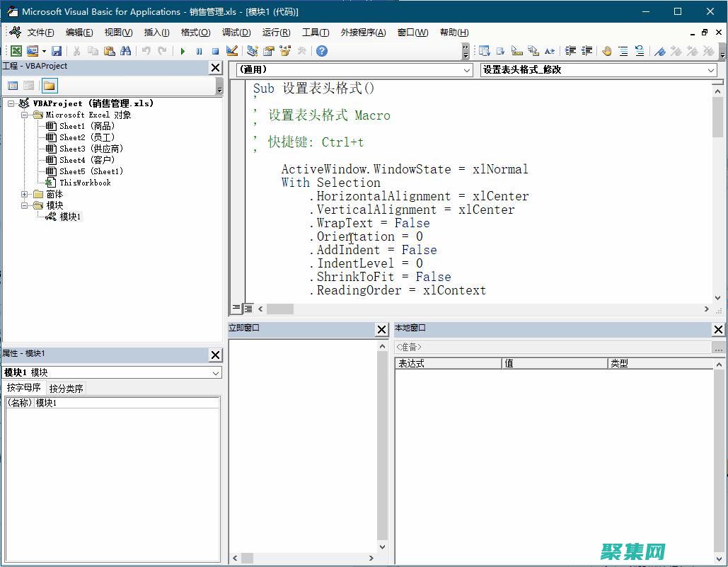728x567 pixels.
Task: Click the Undo icon
Action: point(146,51)
